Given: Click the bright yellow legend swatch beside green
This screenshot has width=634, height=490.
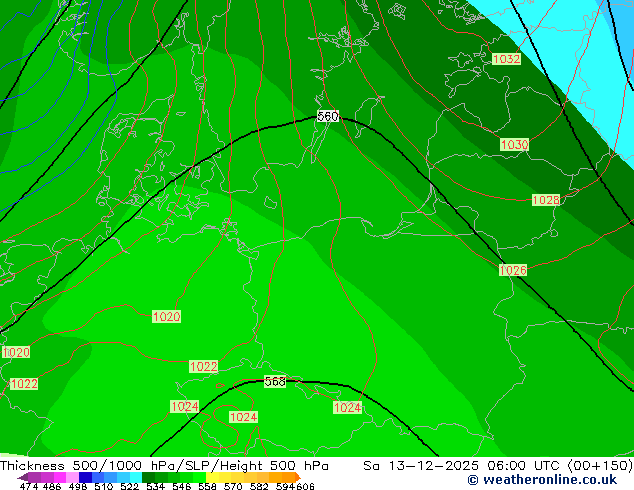Looking at the screenshot, I should click(x=212, y=477).
